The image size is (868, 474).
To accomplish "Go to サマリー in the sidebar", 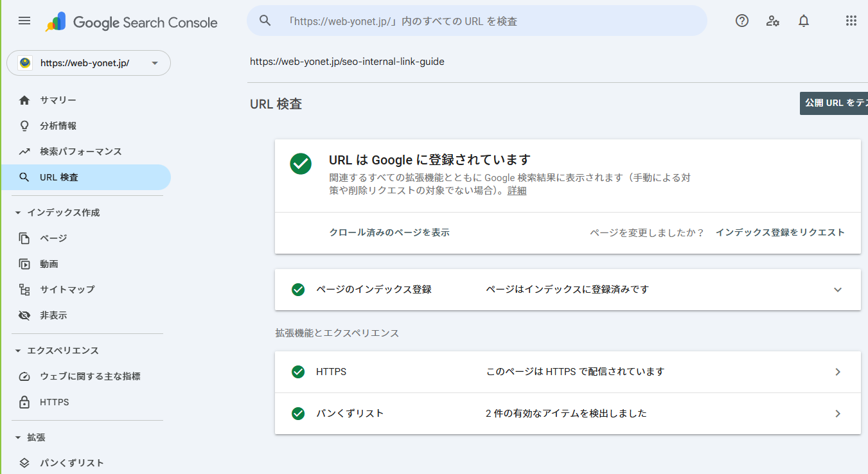I will 58,100.
